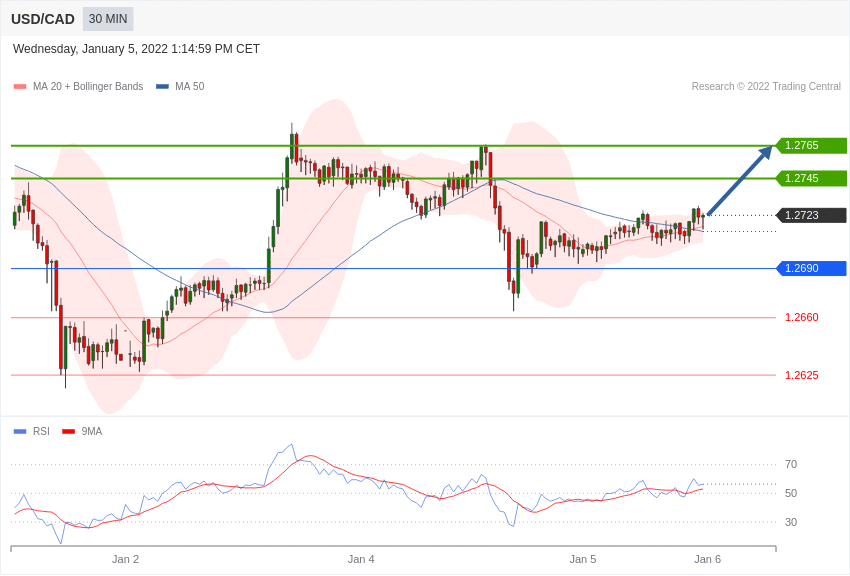This screenshot has width=850, height=576.
Task: Click the Research © 2022 Trading Central credit
Action: click(766, 86)
